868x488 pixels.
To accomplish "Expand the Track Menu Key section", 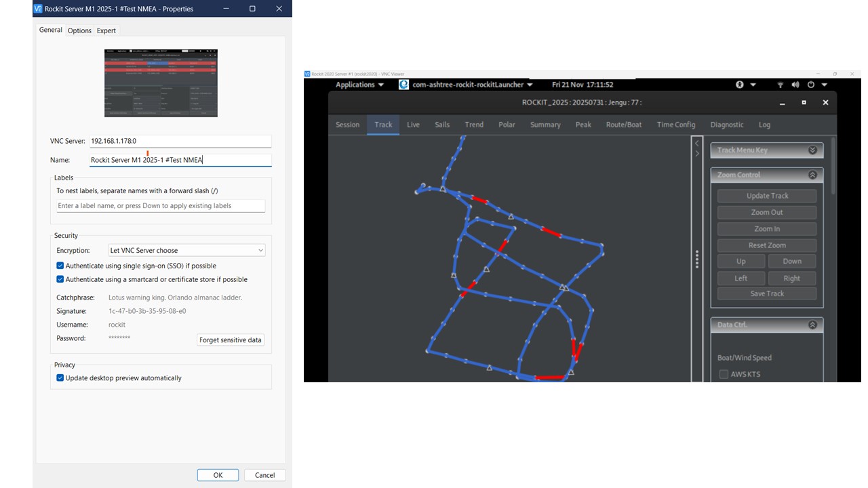I will [812, 150].
